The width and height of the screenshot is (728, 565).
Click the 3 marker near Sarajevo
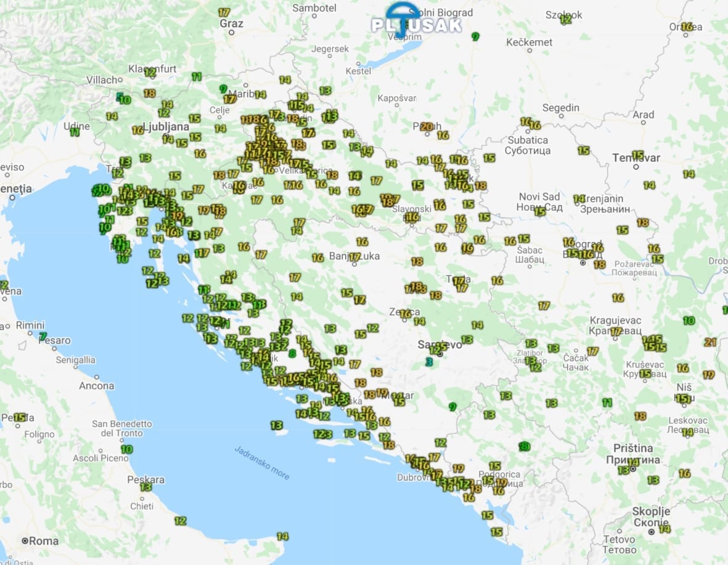click(428, 362)
